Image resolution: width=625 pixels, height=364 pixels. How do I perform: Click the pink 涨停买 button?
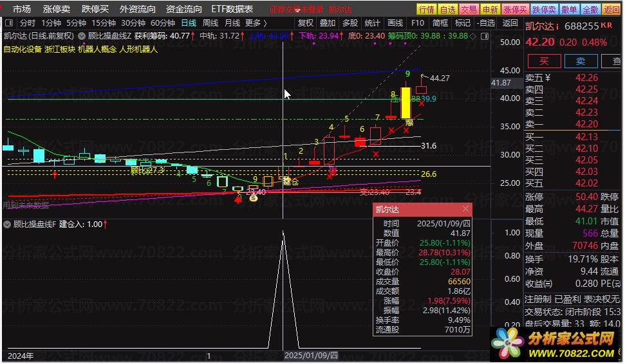pyautogui.click(x=515, y=9)
